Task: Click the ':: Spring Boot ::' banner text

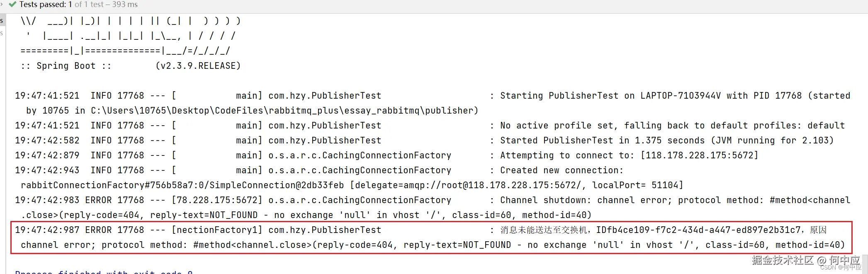Action: [x=66, y=66]
